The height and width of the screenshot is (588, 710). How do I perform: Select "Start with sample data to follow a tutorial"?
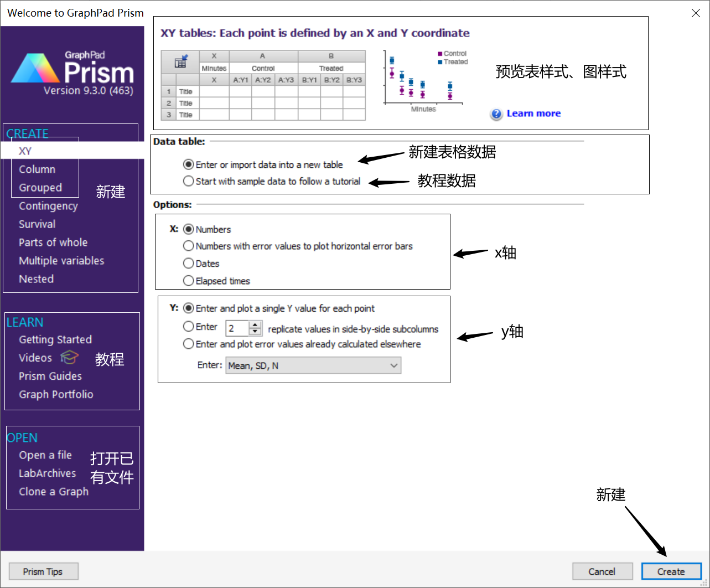(x=188, y=181)
